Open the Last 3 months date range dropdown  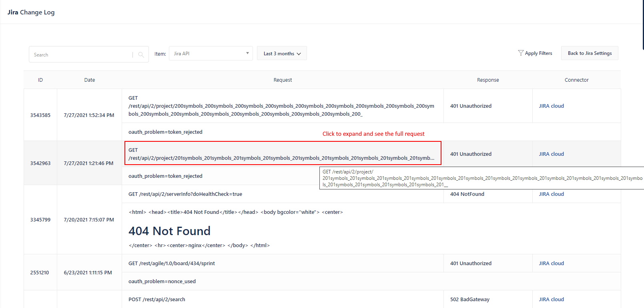coord(282,53)
